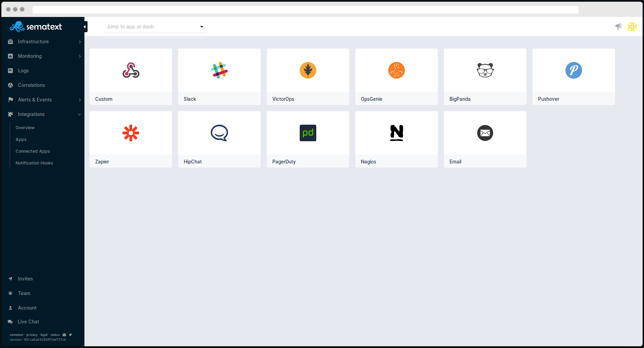Open Integrations Overview submenu item
644x348 pixels.
click(25, 128)
